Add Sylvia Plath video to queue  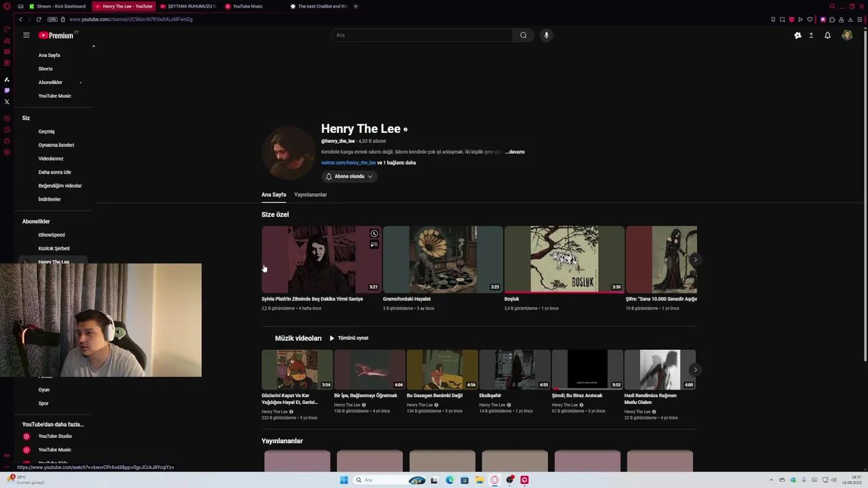374,245
